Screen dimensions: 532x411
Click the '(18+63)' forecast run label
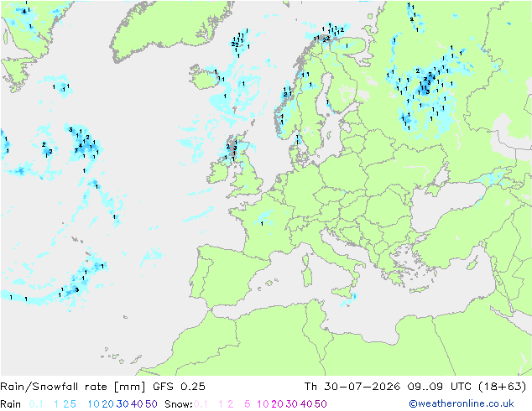pyautogui.click(x=502, y=387)
